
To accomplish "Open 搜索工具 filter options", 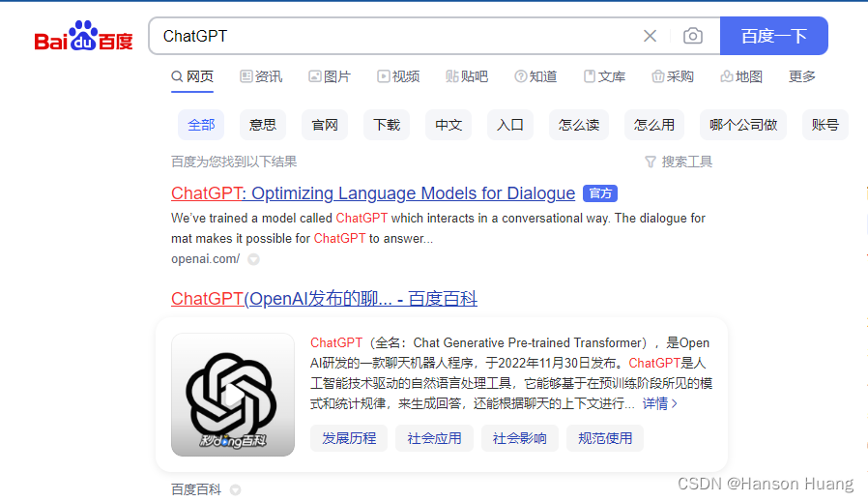I will tap(679, 162).
